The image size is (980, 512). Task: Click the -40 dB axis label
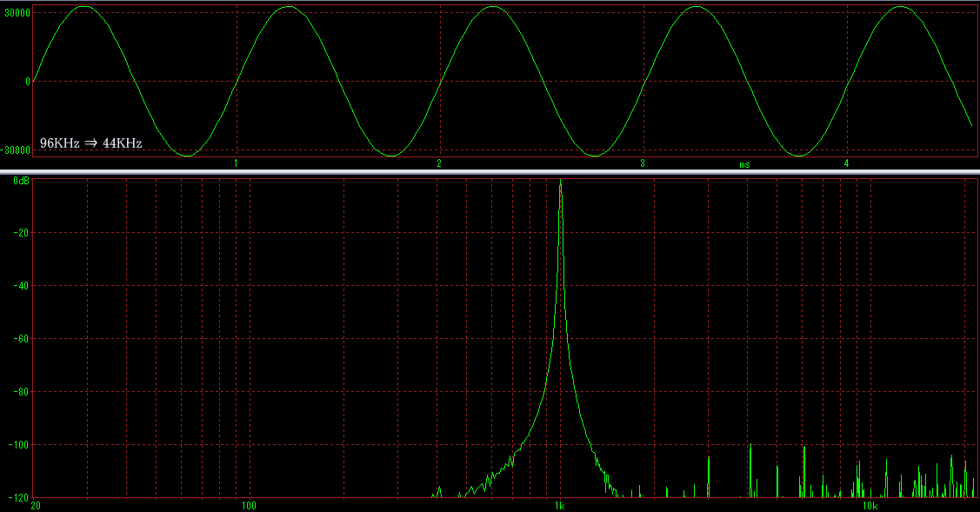[21, 286]
